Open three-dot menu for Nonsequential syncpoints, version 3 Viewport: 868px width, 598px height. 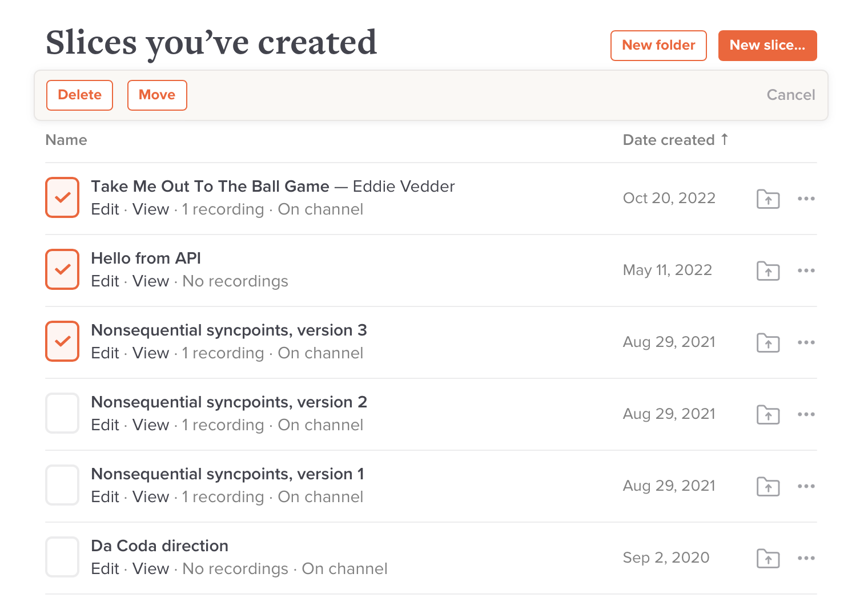(806, 342)
